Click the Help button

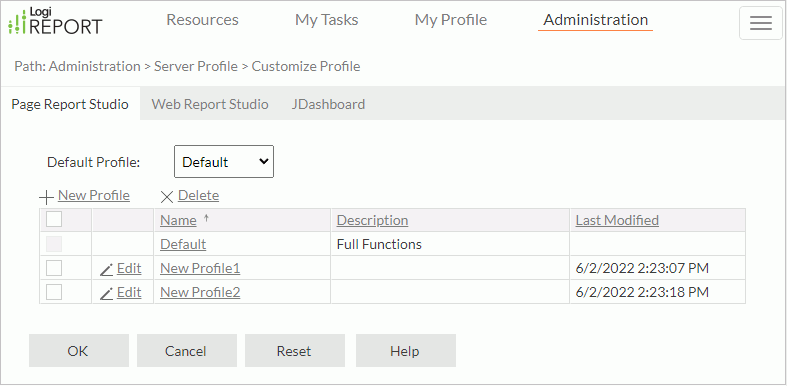tap(406, 351)
